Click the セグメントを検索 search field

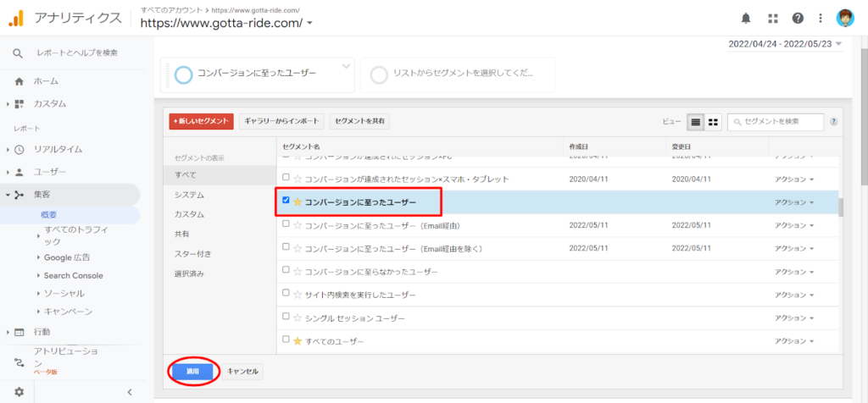coord(776,122)
